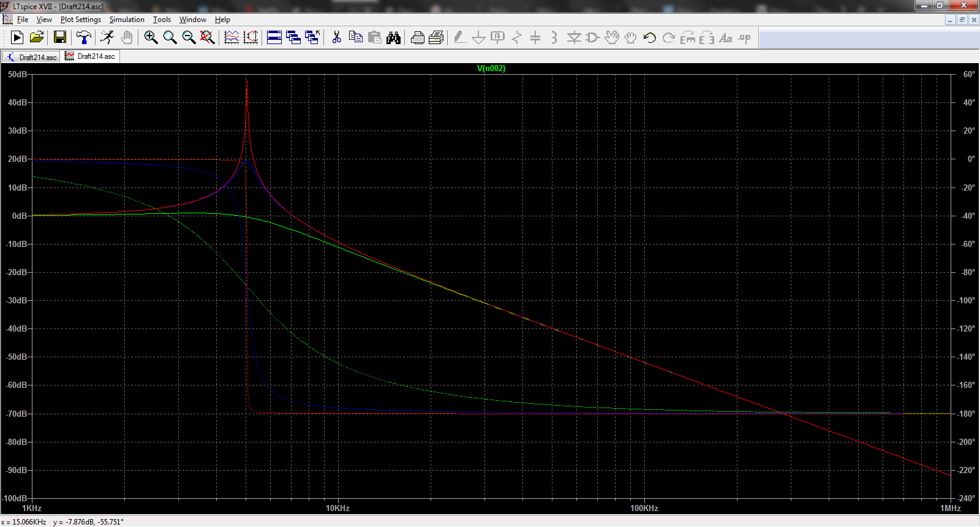980x527 pixels.
Task: Click the Copy icon in the toolbar
Action: 355,37
